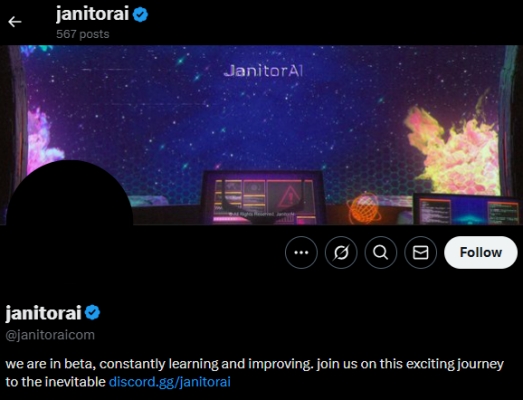The height and width of the screenshot is (400, 523).
Task: Click verified badge in the top header
Action: point(140,15)
